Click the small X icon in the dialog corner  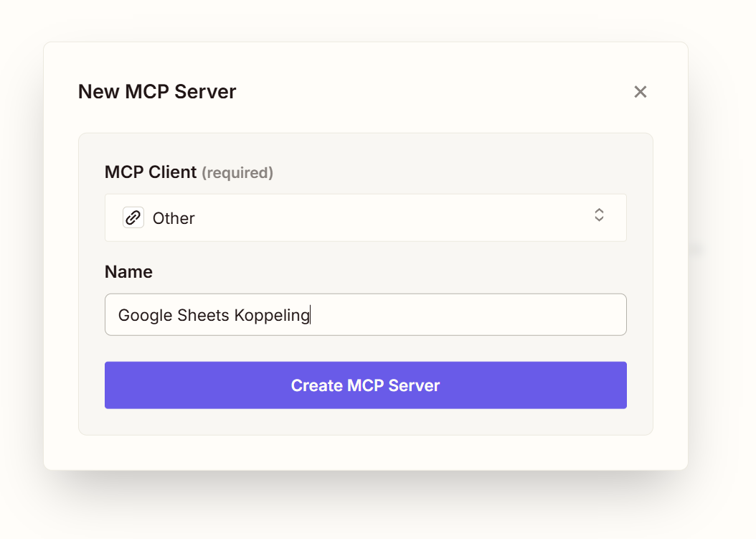click(x=640, y=92)
